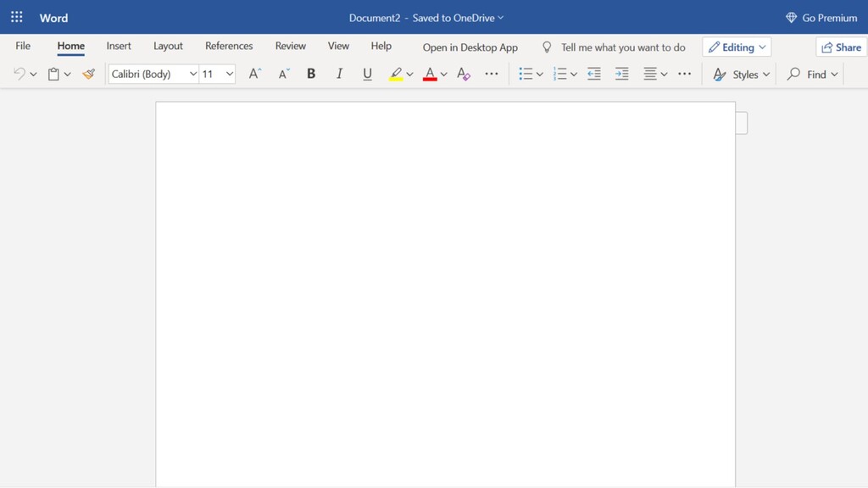The width and height of the screenshot is (868, 488).
Task: Insert a bulleted list
Action: point(526,74)
